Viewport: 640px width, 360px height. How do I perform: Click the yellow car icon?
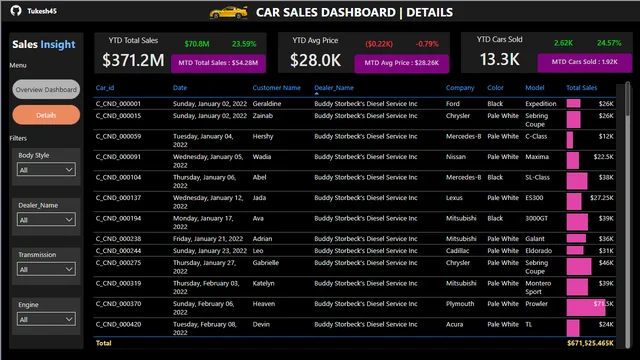[x=229, y=12]
